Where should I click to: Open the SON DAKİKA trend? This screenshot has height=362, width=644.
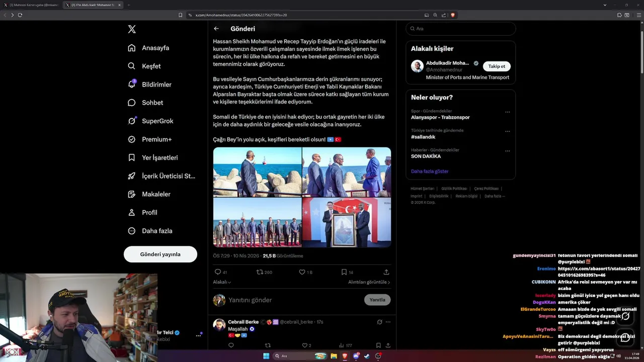426,156
